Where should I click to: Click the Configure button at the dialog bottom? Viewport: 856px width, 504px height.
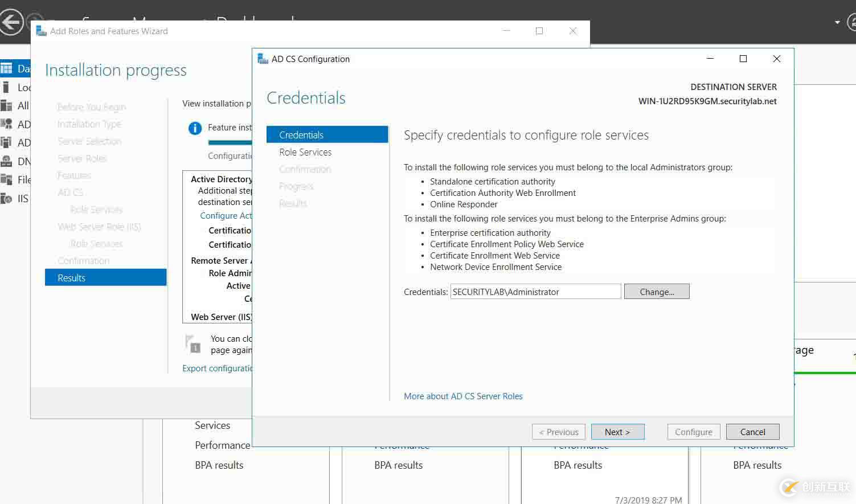click(694, 432)
